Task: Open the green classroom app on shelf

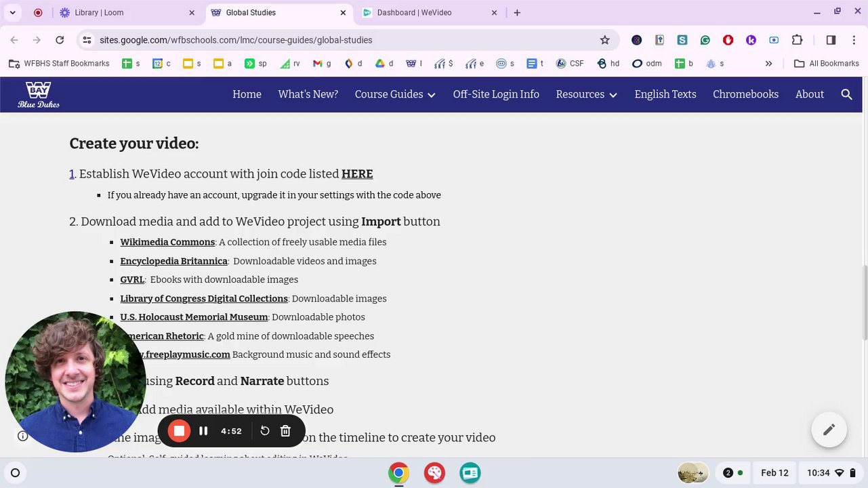Action: coord(470,473)
